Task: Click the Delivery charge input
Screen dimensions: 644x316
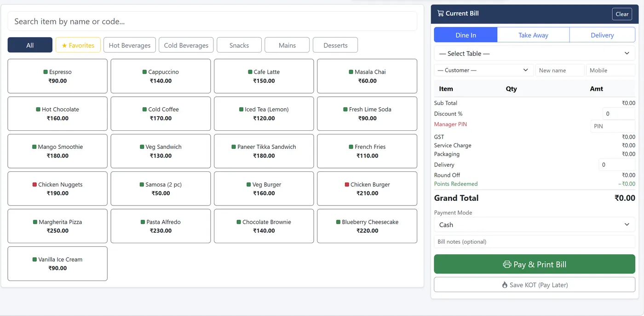Action: point(617,164)
